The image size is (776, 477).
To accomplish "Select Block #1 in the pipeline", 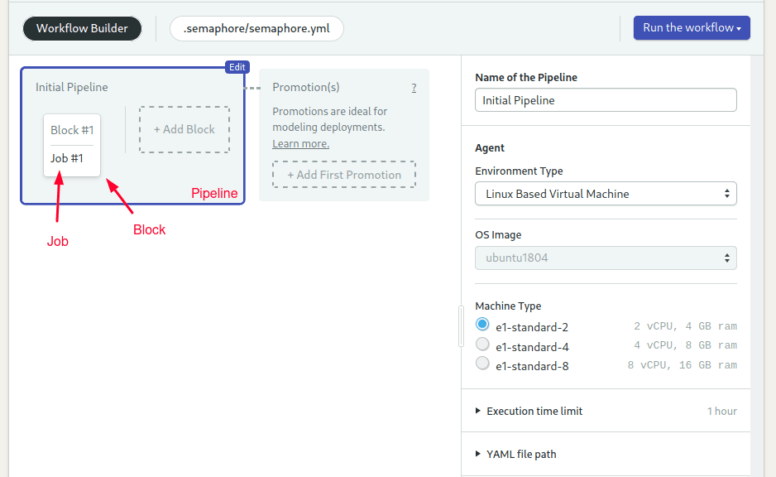I will coord(72,130).
